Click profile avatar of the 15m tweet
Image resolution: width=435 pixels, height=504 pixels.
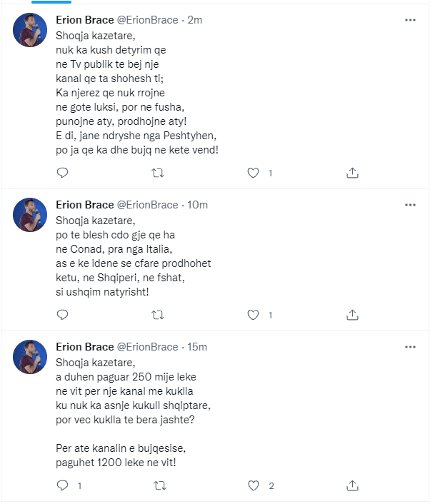coord(30,357)
